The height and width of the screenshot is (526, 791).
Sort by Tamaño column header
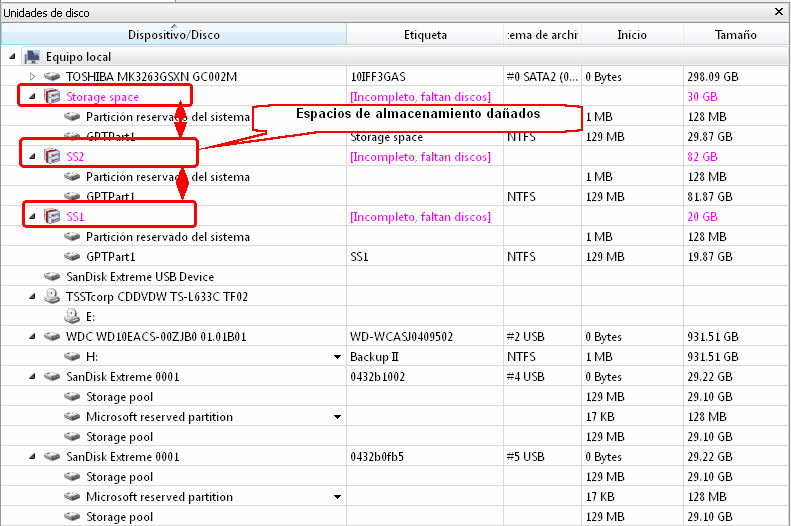[x=736, y=35]
